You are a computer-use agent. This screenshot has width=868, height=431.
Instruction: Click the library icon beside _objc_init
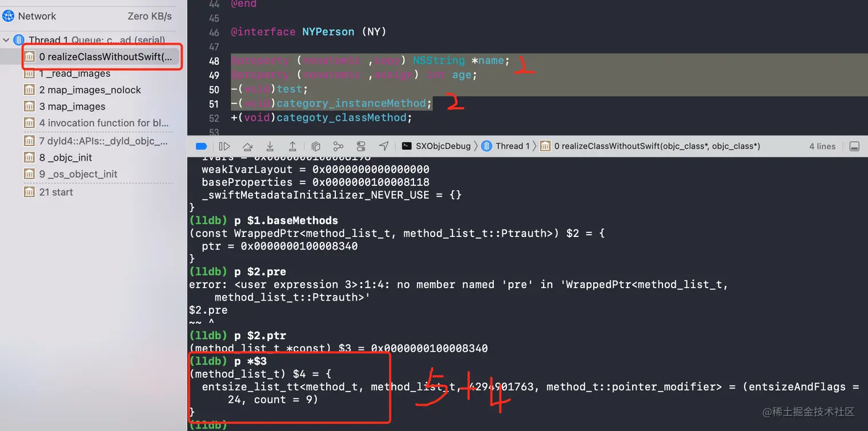click(29, 158)
